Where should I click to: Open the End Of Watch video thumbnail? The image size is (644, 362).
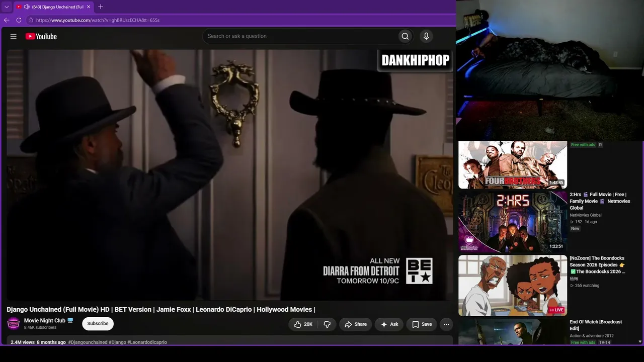pos(513,332)
